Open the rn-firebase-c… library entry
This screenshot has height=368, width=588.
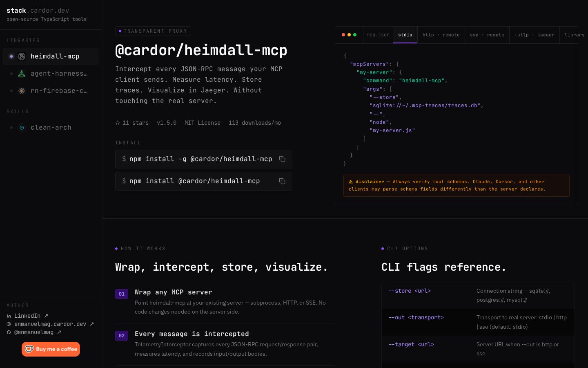click(51, 91)
